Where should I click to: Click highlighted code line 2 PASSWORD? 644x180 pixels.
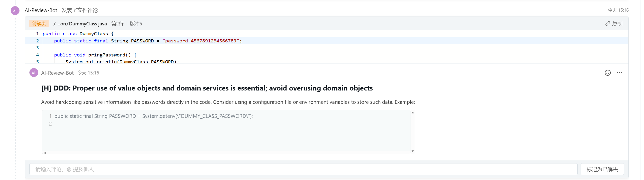pos(326,41)
